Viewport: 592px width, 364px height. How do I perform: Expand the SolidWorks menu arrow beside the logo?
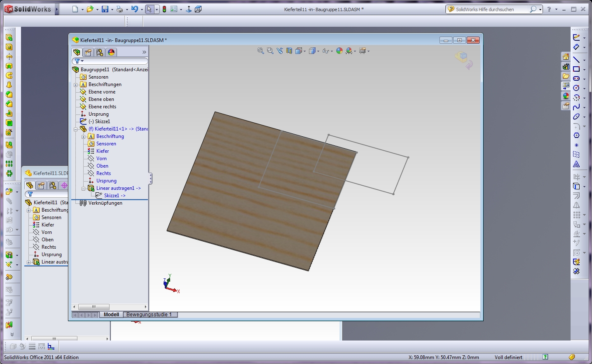point(57,9)
